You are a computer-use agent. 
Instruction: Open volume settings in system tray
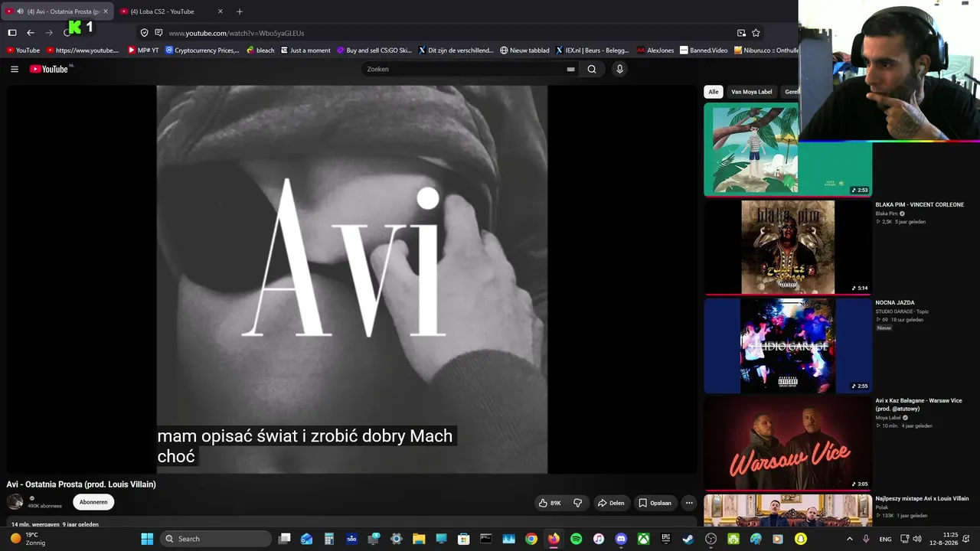pyautogui.click(x=917, y=539)
